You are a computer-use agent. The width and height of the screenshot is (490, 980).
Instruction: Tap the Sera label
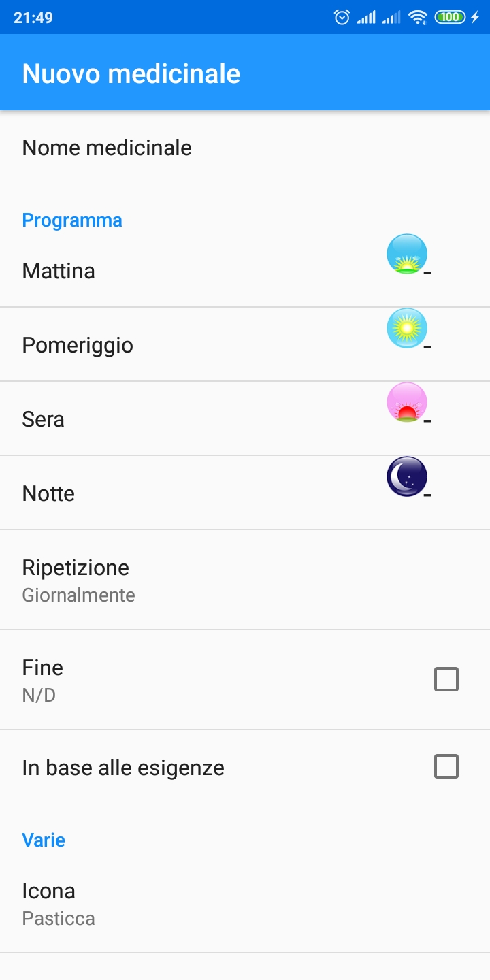43,419
